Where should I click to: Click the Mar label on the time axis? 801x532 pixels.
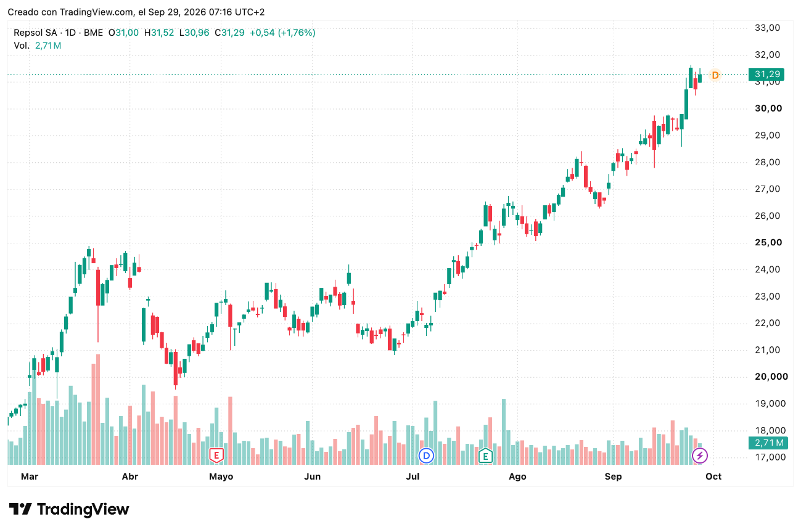pos(30,477)
